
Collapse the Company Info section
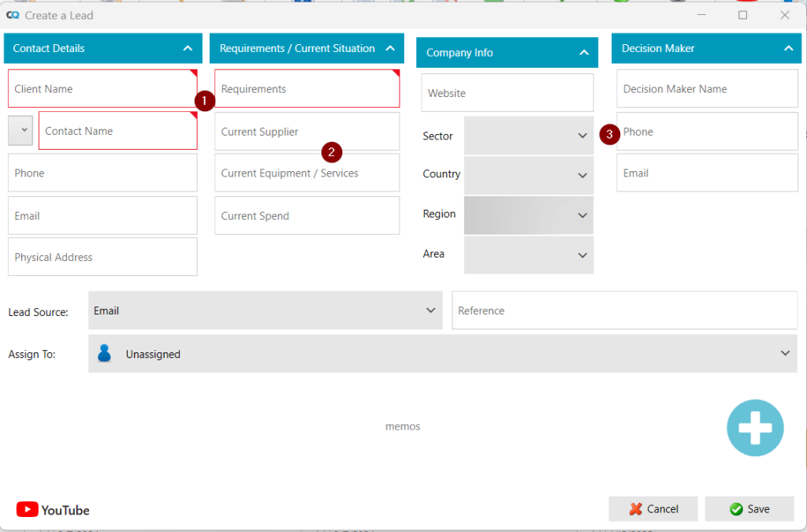pyautogui.click(x=583, y=53)
